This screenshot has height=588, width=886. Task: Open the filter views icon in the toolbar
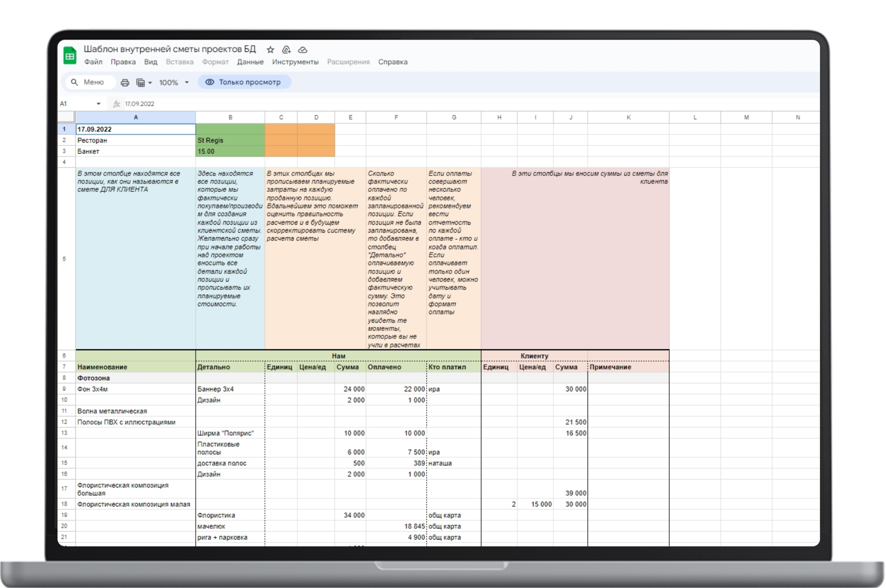coord(141,82)
